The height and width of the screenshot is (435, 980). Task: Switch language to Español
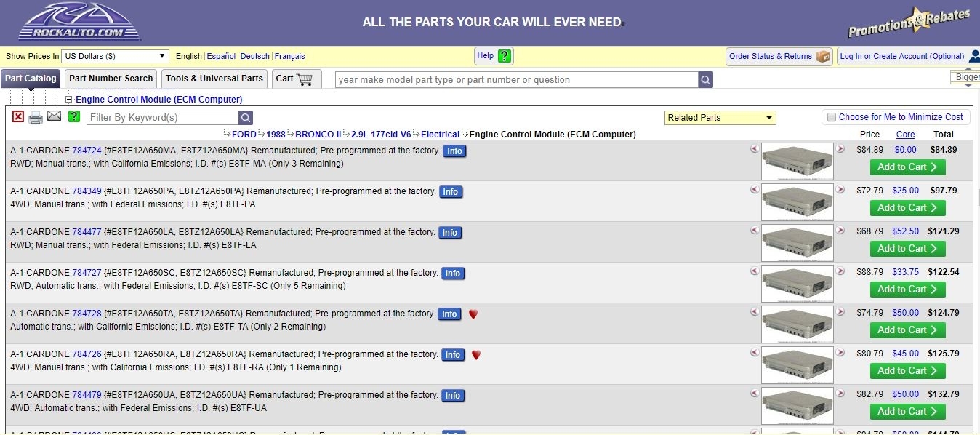pyautogui.click(x=221, y=56)
